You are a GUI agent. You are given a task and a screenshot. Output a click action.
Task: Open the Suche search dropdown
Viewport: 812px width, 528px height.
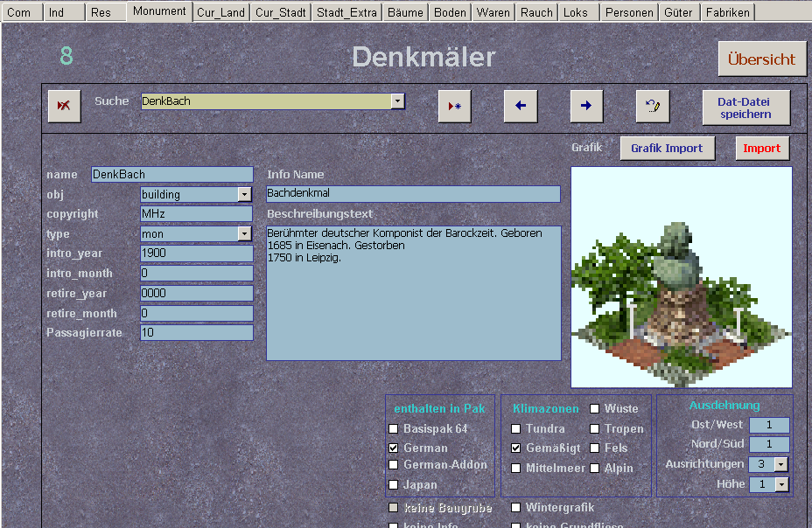click(397, 101)
